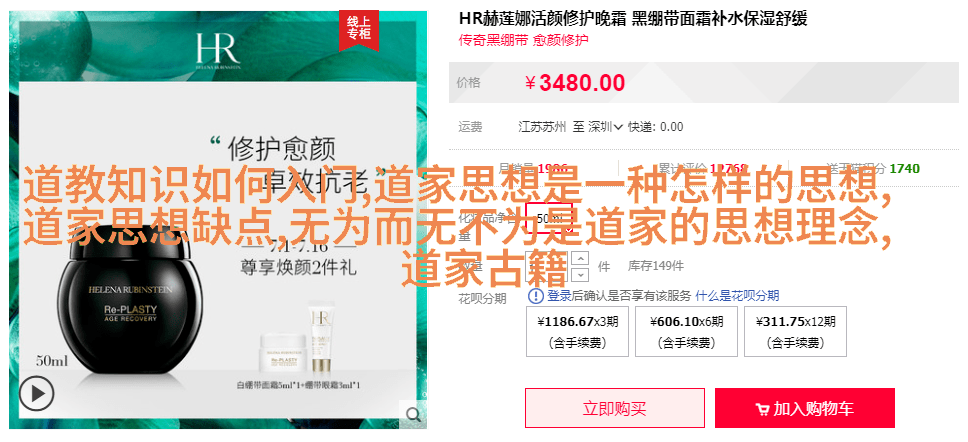Image resolution: width=968 pixels, height=442 pixels.
Task: Choose ¥606.10 x6期 installment plan
Action: [x=686, y=332]
